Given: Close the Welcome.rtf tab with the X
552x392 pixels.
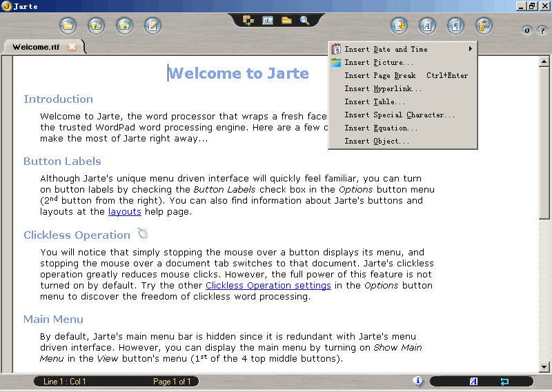Looking at the screenshot, I should click(72, 46).
